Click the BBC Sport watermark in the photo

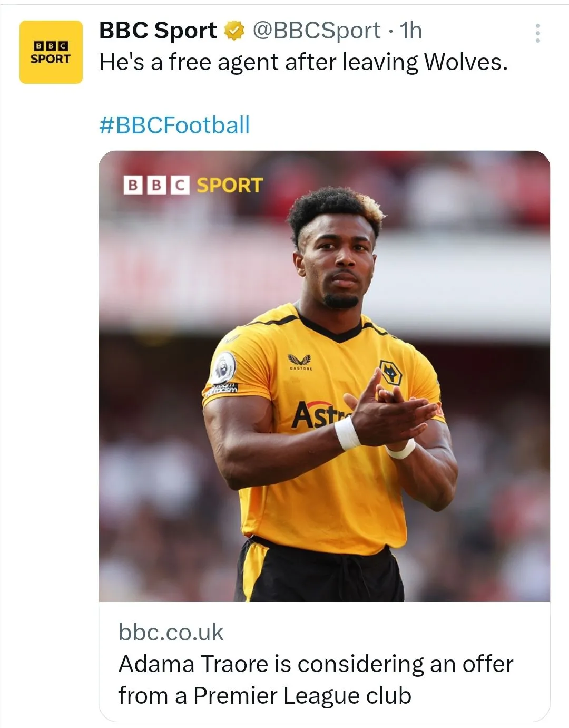point(193,185)
